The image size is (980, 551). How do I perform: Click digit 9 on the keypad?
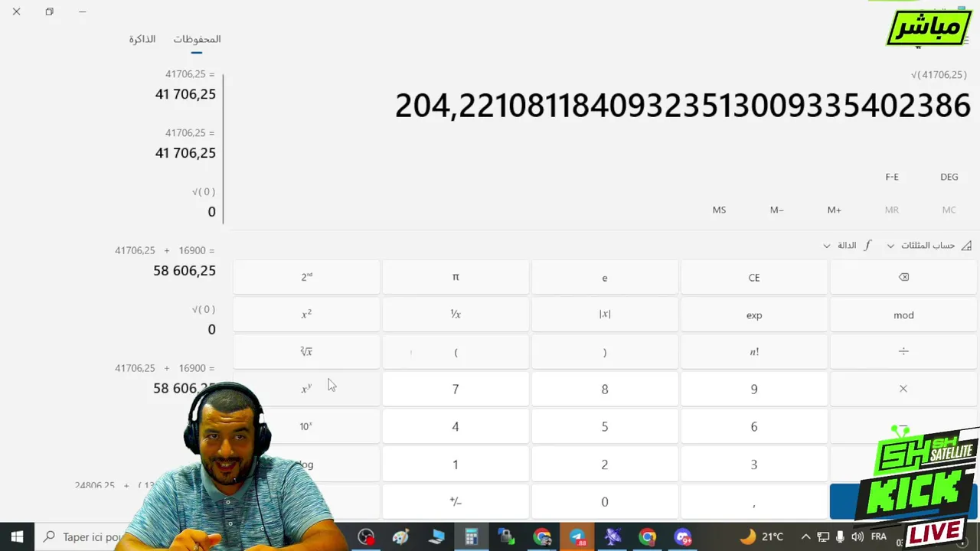[754, 389]
